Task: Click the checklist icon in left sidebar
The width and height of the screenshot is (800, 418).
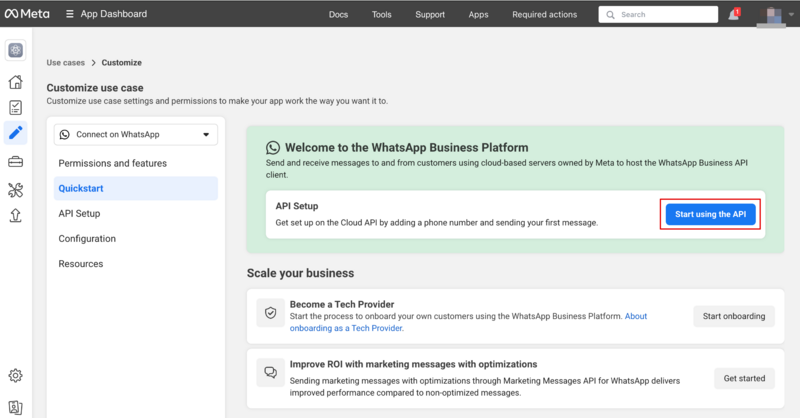Action: pyautogui.click(x=15, y=108)
